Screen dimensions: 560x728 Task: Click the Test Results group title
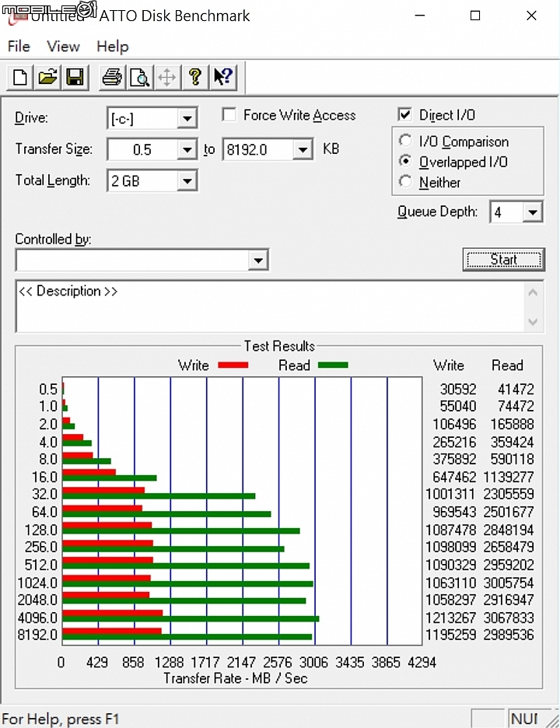click(x=279, y=346)
